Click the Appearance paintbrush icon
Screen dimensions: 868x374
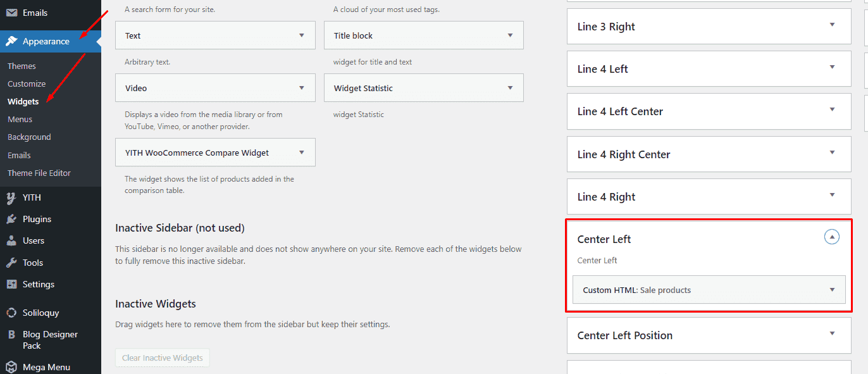[x=11, y=41]
